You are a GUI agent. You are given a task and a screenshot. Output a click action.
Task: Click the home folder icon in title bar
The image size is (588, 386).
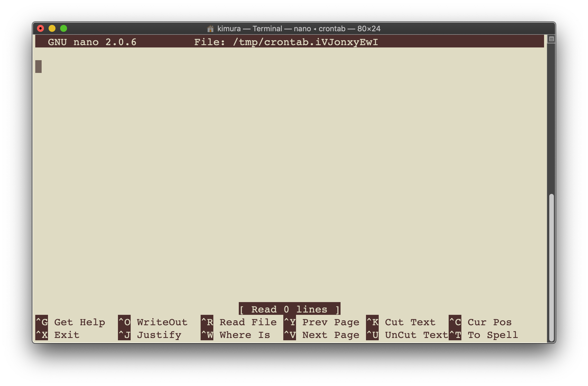(210, 29)
